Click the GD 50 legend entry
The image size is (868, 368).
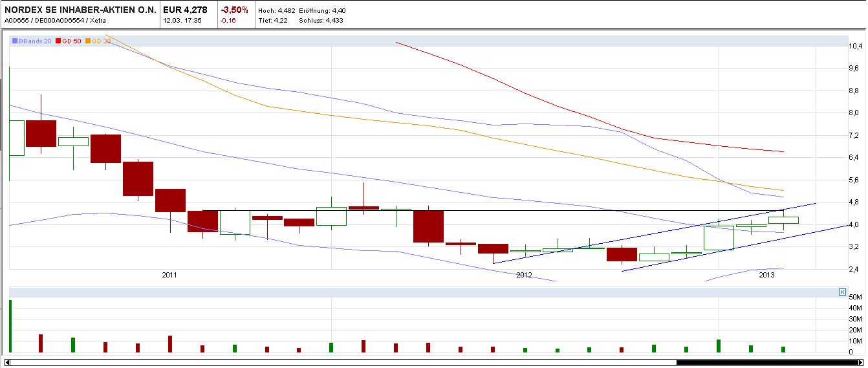coord(69,41)
